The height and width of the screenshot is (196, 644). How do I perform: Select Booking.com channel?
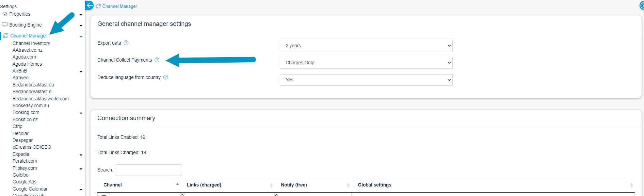(x=26, y=112)
